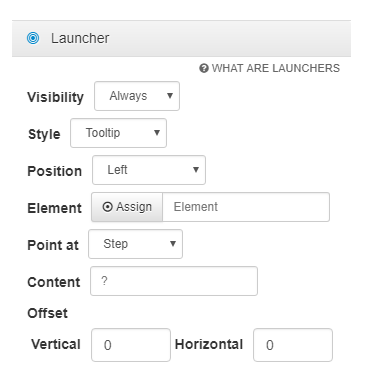The width and height of the screenshot is (366, 381).
Task: Select the Vertical offset field
Action: [131, 345]
